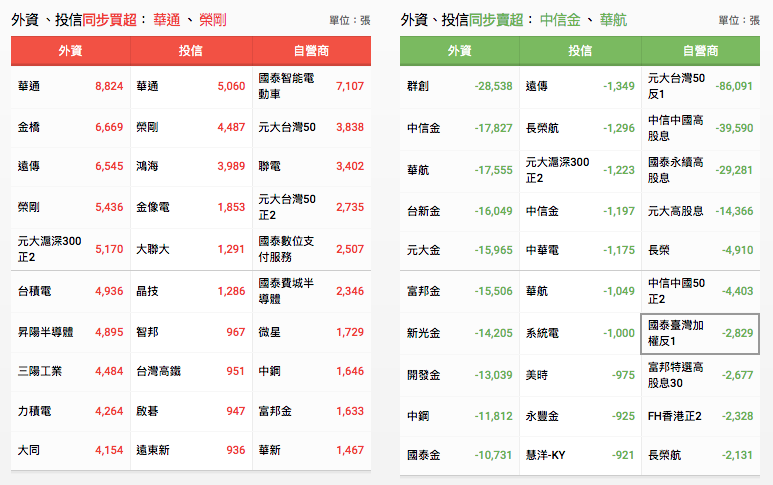This screenshot has height=485, width=773.
Task: Select 力積電 row
Action: click(70, 411)
